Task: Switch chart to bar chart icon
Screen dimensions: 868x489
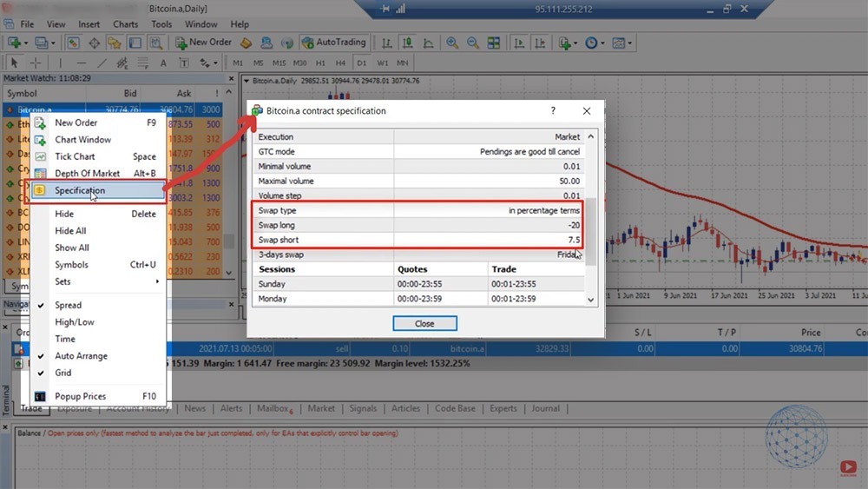Action: tap(387, 43)
